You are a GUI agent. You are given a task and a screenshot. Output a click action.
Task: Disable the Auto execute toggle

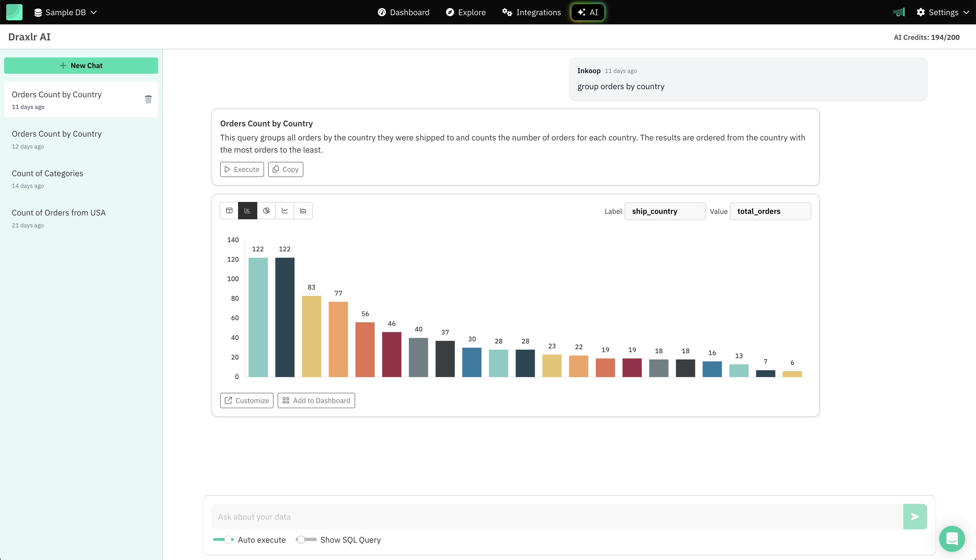click(223, 540)
